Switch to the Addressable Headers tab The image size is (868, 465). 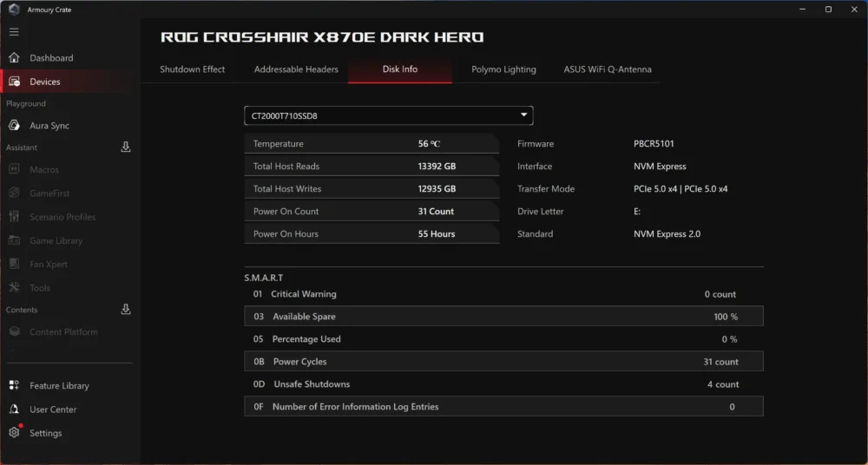tap(296, 69)
